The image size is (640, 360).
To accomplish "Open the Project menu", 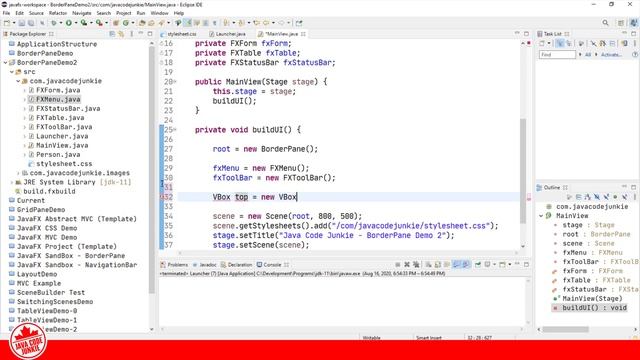I will [x=124, y=13].
